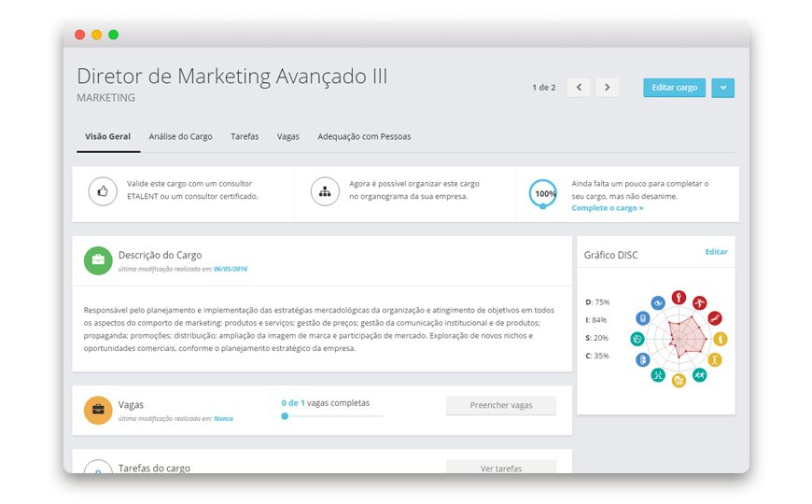Viewport: 812px width, 504px height.
Task: Switch to the Visão Geral tab
Action: click(x=107, y=137)
